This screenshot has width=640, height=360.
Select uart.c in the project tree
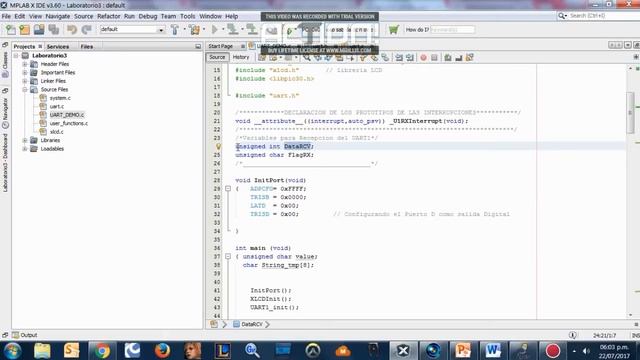[57, 107]
